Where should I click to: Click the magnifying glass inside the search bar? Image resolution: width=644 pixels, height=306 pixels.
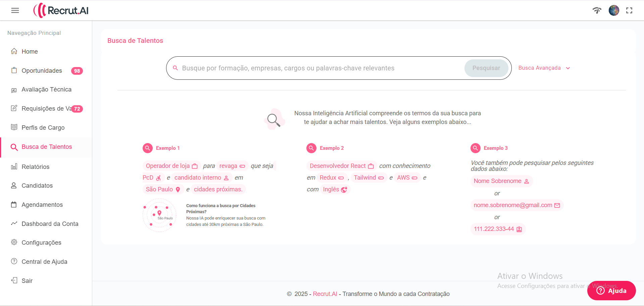click(176, 68)
